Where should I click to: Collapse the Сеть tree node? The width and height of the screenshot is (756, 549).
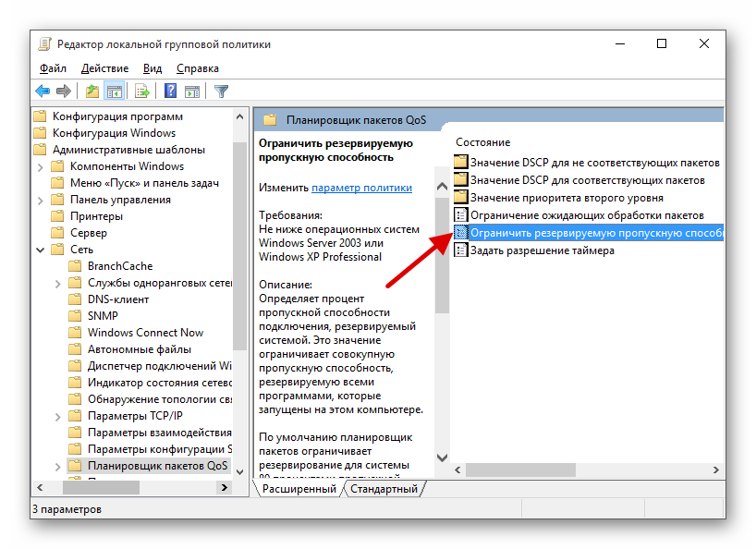pyautogui.click(x=41, y=250)
